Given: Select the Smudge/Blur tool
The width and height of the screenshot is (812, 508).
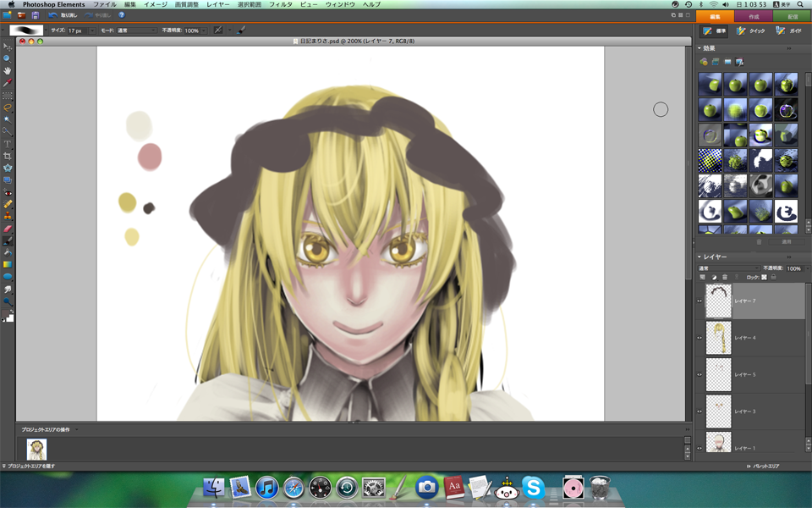Looking at the screenshot, I should pos(8,289).
